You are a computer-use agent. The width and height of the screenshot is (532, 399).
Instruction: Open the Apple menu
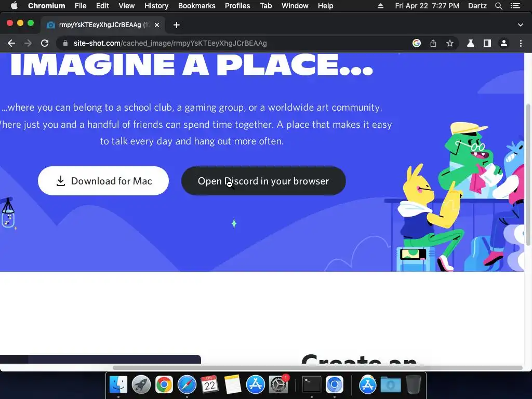point(14,6)
